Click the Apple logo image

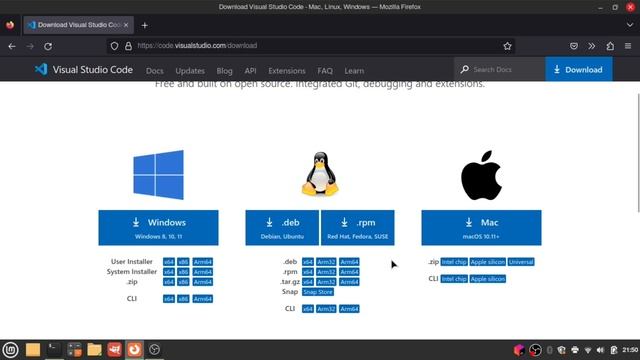481,176
